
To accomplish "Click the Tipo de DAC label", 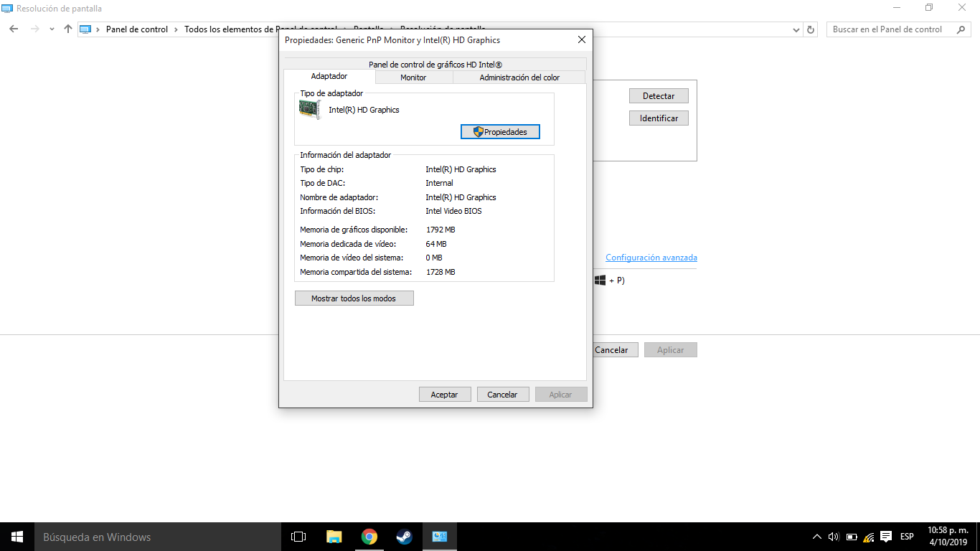I will [322, 183].
